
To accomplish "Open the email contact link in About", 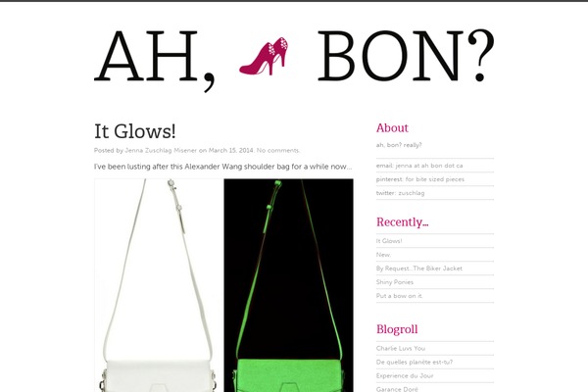I will point(419,166).
